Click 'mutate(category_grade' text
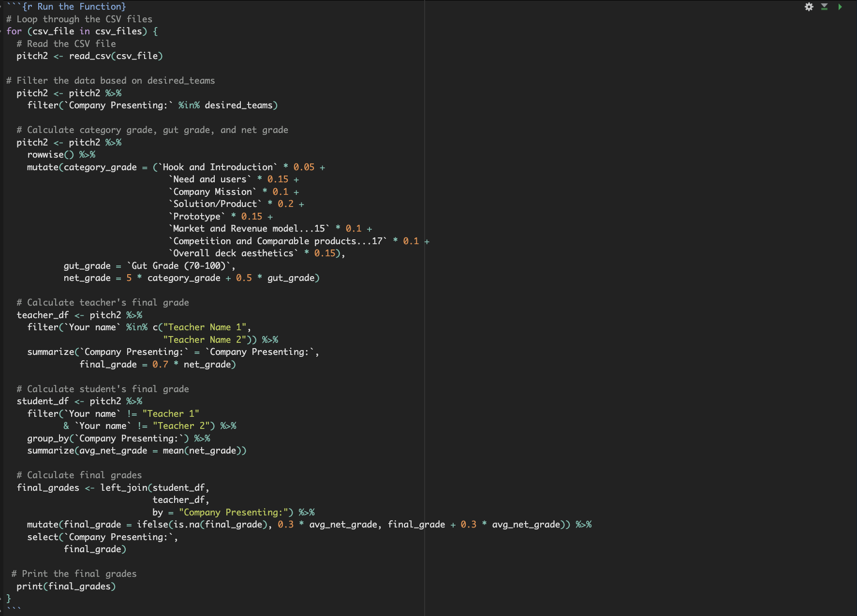This screenshot has width=857, height=616. [82, 167]
